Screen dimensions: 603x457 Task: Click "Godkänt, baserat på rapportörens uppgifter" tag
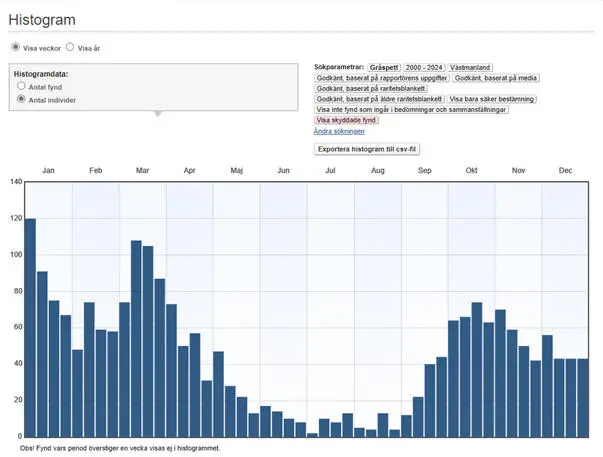click(381, 78)
